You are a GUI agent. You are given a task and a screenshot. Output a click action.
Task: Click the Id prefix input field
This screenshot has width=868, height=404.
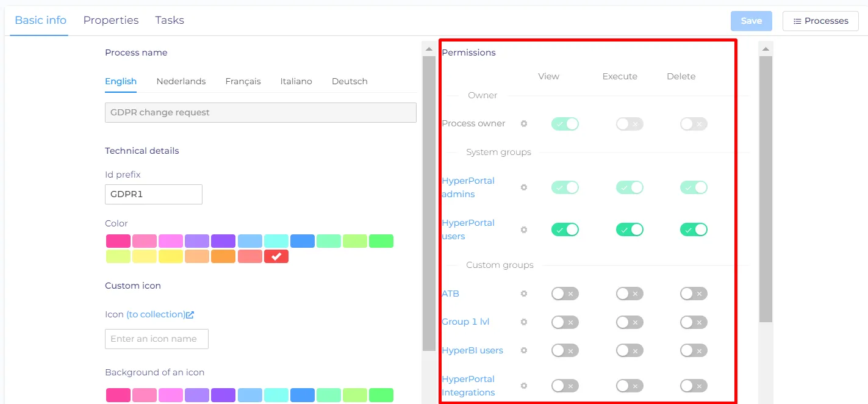pos(154,194)
